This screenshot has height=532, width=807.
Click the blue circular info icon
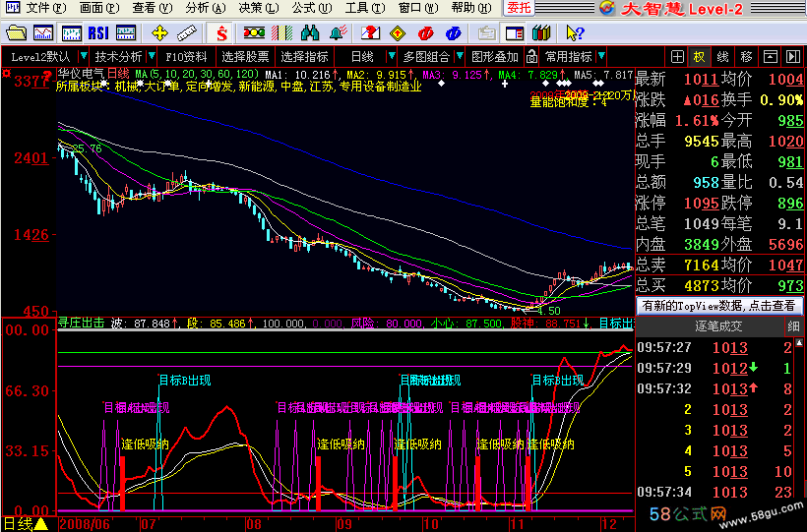pos(453,33)
